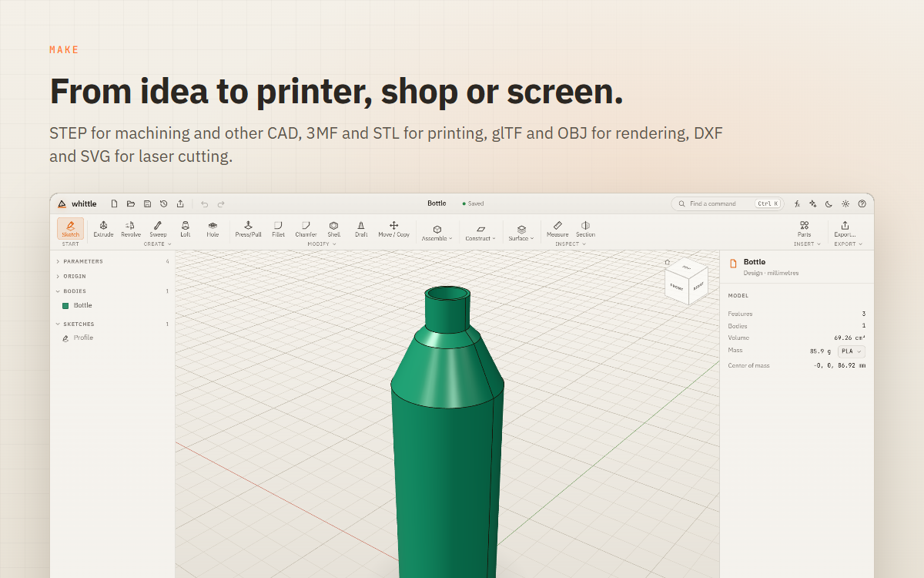924x578 pixels.
Task: Select the Shell tool
Action: click(x=333, y=229)
